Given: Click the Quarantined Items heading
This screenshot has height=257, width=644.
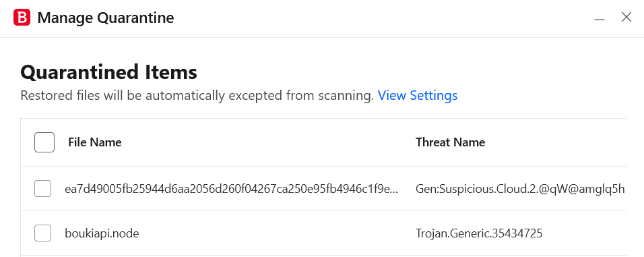Looking at the screenshot, I should tap(109, 72).
